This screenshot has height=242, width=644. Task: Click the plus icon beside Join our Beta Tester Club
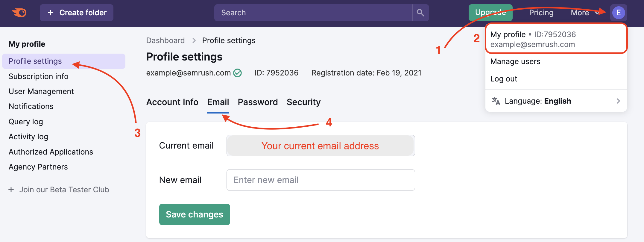click(x=11, y=190)
